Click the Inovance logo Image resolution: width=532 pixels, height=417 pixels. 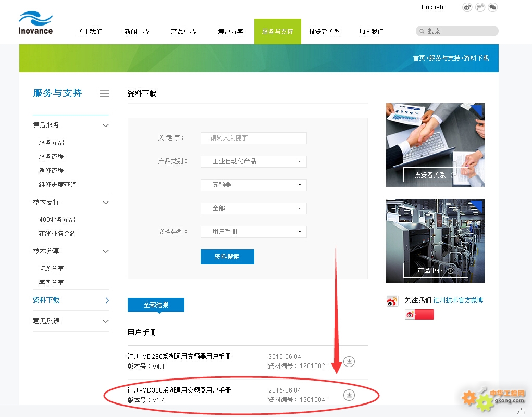[x=35, y=23]
